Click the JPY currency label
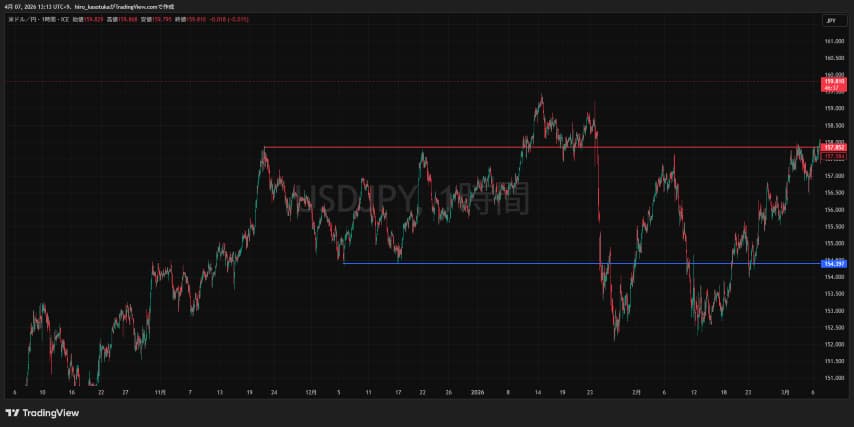The width and height of the screenshot is (854, 427). (x=830, y=20)
